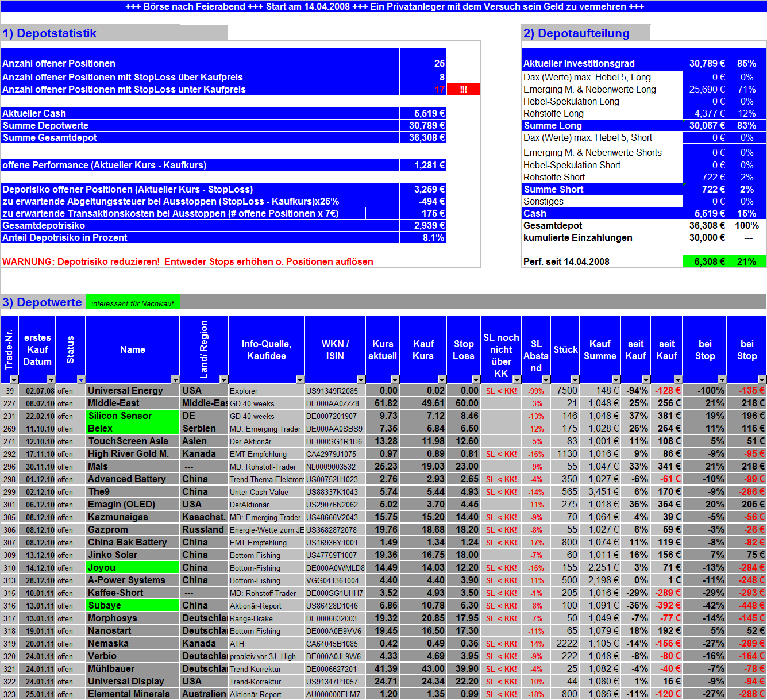Screen dimensions: 767x700
Task: Open the filter dropdown on the Name column
Action: 174,379
